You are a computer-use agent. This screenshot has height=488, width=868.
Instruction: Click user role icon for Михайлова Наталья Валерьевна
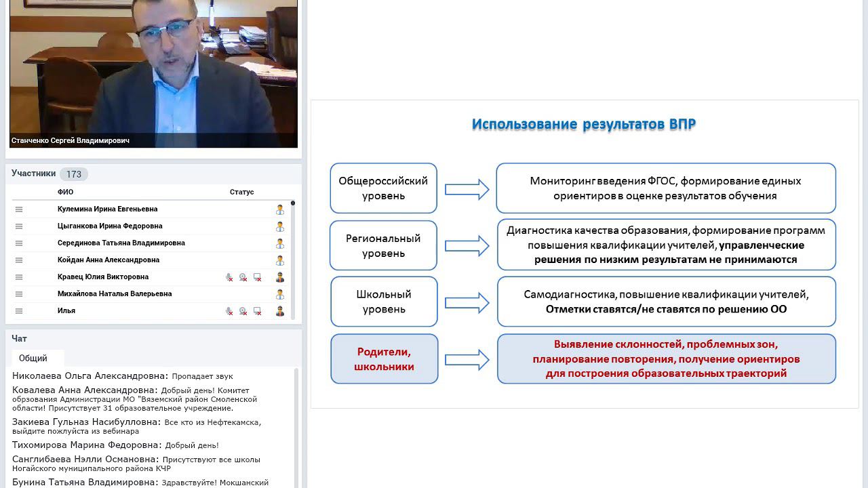(x=279, y=294)
